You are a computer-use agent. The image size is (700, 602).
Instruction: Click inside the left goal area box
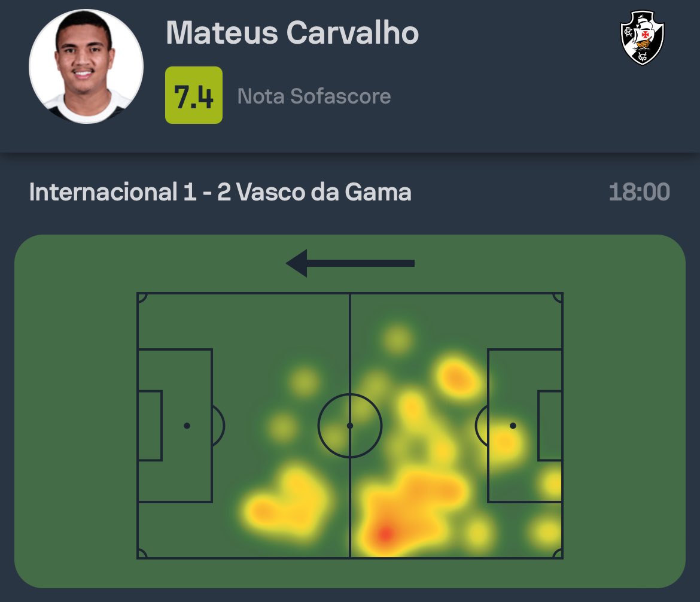pos(150,425)
